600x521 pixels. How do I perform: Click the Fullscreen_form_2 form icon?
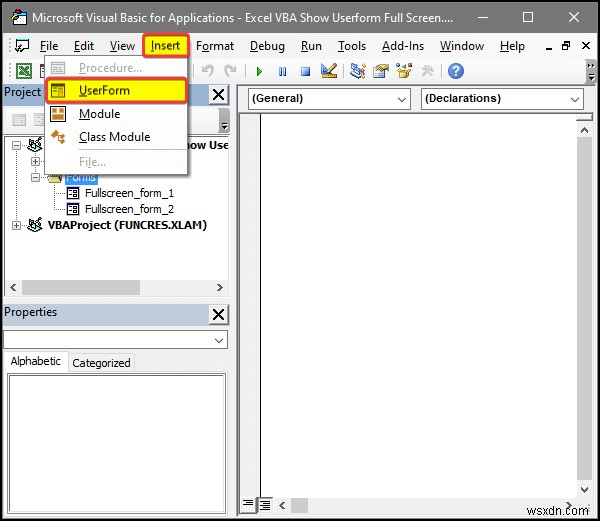point(73,209)
